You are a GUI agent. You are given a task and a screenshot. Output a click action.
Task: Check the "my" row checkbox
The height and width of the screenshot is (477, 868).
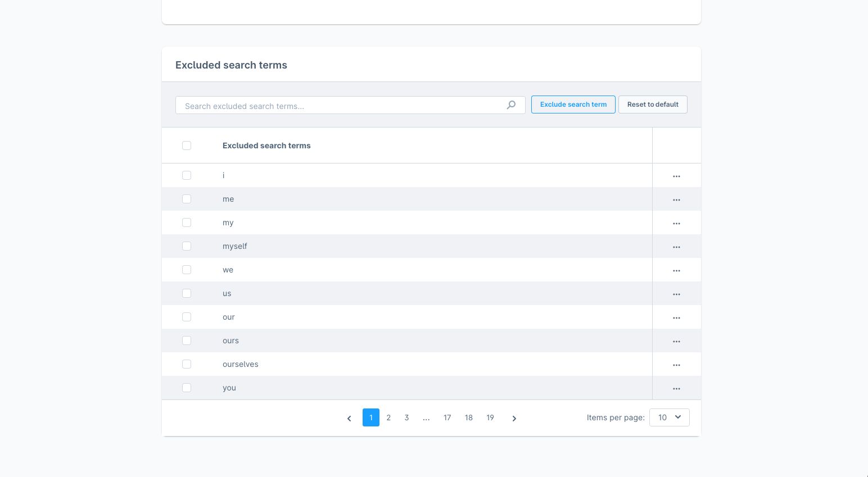(187, 222)
